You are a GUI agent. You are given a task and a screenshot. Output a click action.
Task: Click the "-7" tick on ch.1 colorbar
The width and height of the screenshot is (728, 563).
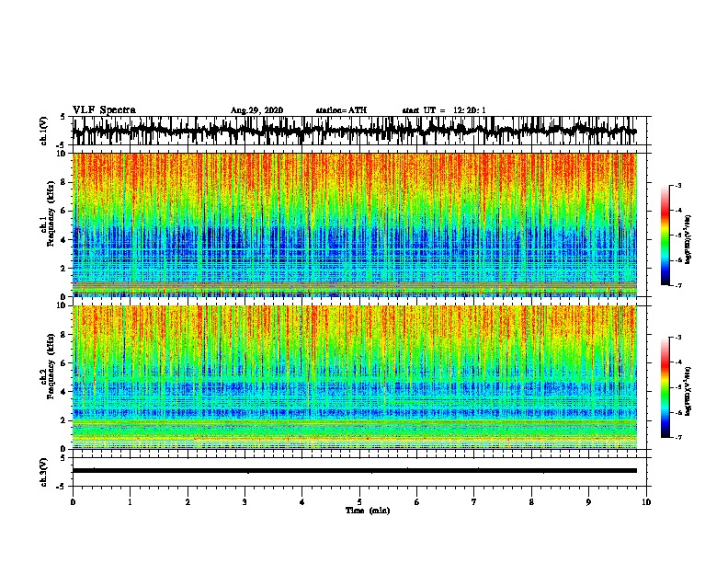pos(678,285)
